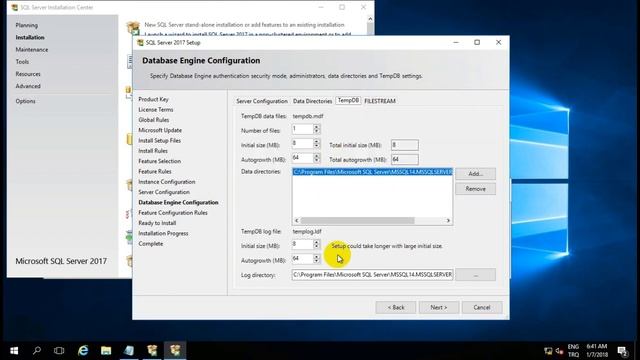Click the Next button
This screenshot has height=360, width=640.
tap(439, 307)
